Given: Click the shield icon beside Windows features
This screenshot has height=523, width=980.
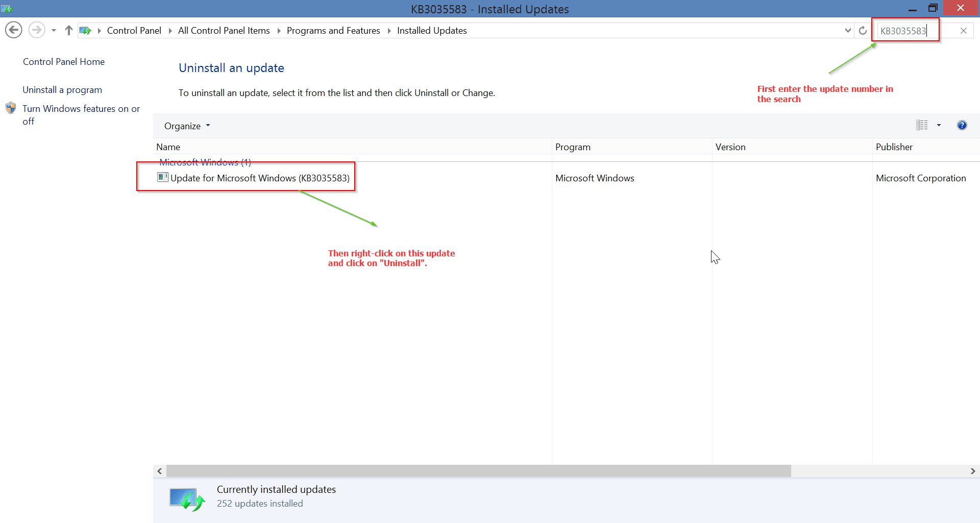Looking at the screenshot, I should pos(11,108).
